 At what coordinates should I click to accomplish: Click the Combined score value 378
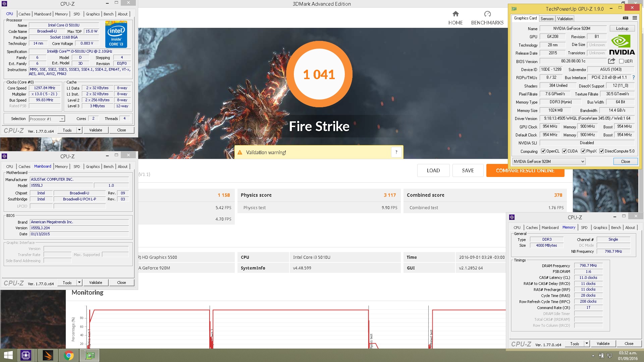[558, 195]
